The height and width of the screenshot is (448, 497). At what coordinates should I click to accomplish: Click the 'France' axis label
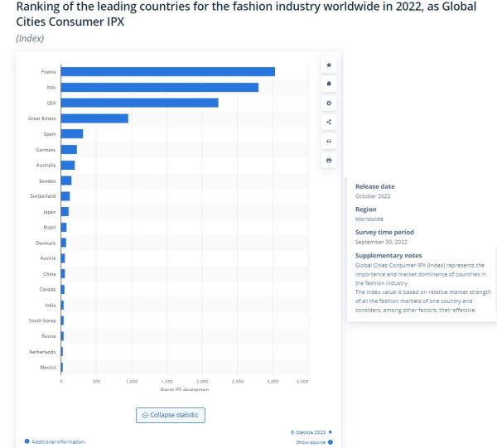48,72
